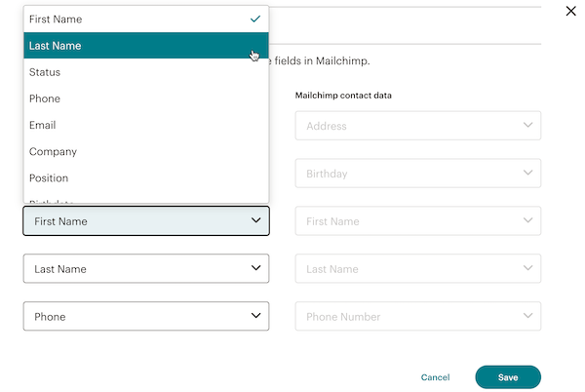This screenshot has height=392, width=585.
Task: Select Last Name from the dropdown list
Action: pos(146,46)
